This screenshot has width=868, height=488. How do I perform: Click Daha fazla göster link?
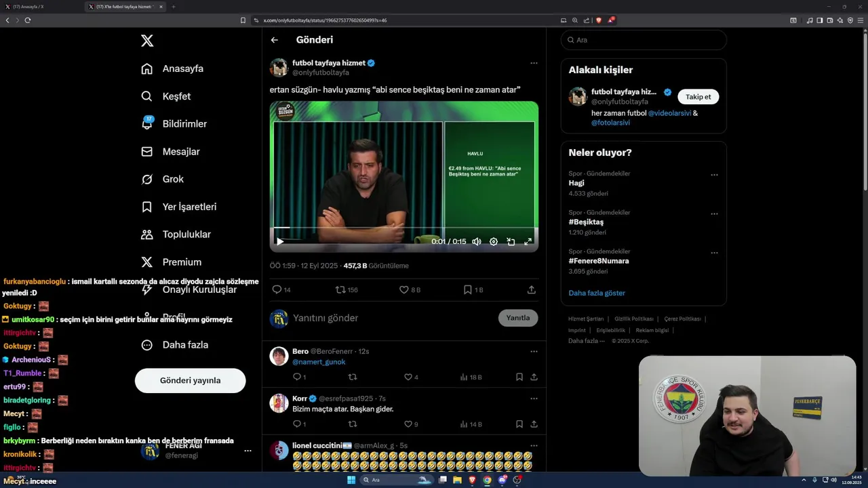tap(597, 293)
